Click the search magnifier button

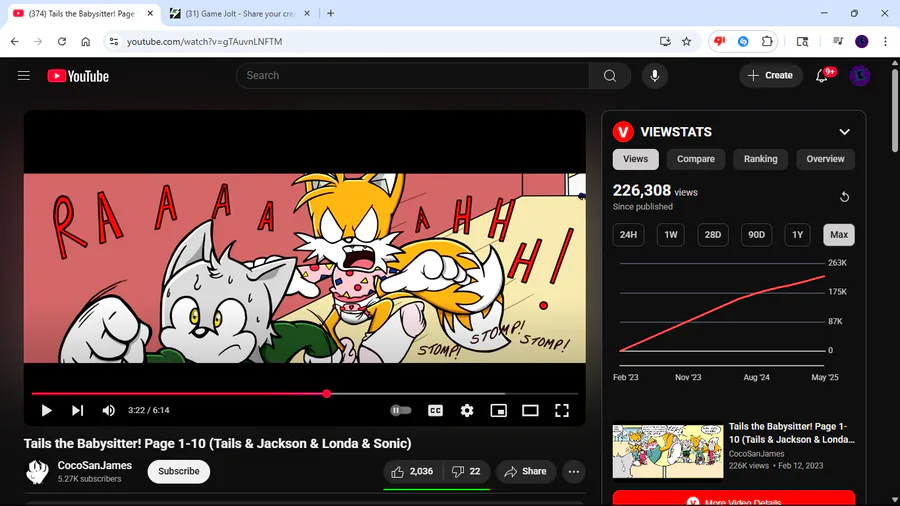(610, 76)
